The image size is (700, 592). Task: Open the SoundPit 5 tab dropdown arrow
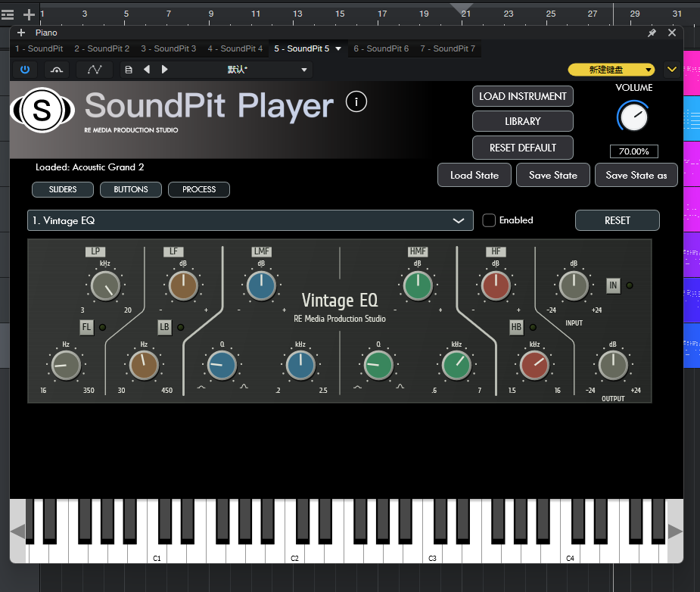pos(338,48)
